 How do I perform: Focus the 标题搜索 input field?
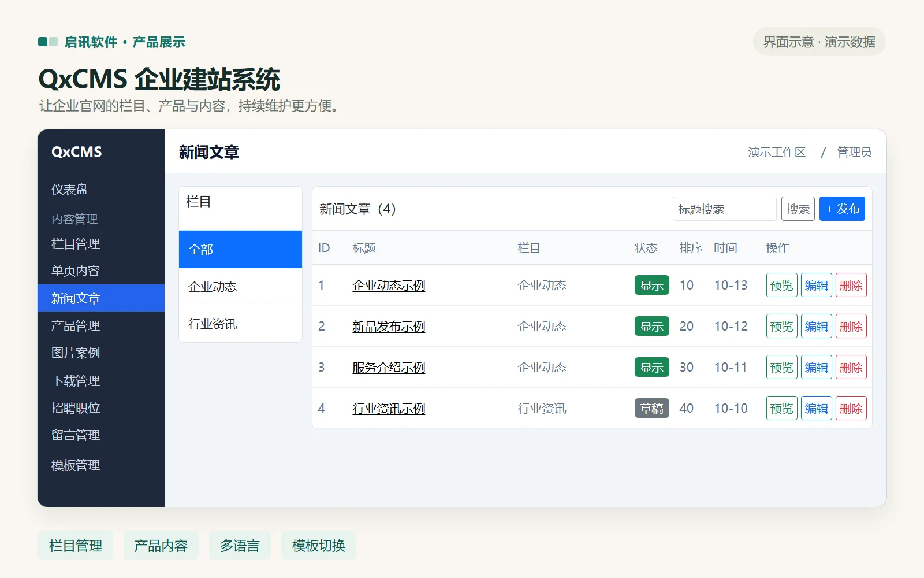click(x=724, y=209)
